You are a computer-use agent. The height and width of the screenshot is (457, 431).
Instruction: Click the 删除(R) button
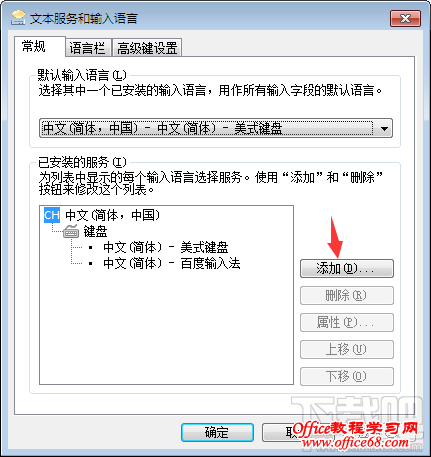[x=347, y=296]
